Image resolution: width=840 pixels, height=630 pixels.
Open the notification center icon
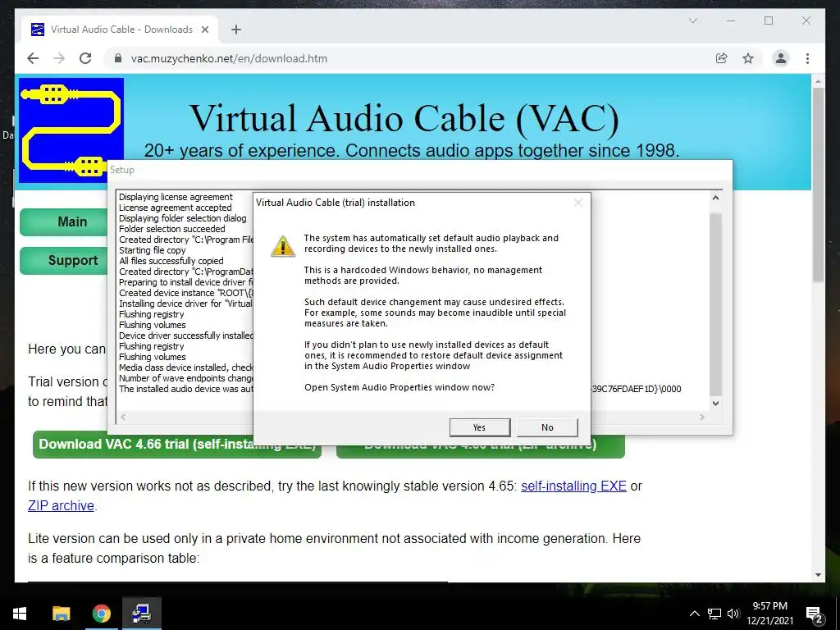pos(815,614)
